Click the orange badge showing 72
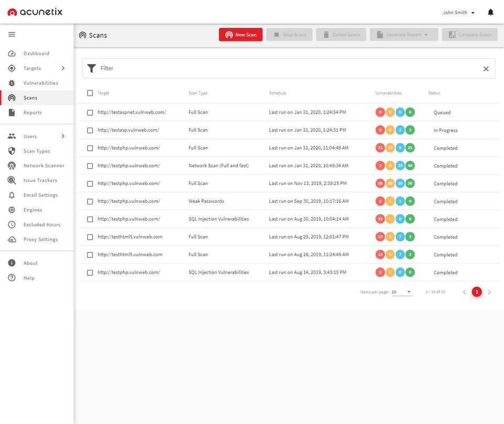Image resolution: width=504 pixels, height=424 pixels. point(390,148)
